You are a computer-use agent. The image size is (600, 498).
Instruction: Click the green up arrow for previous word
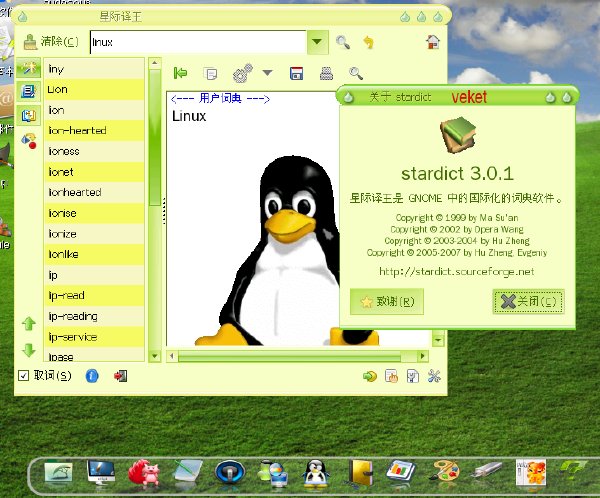tap(29, 324)
